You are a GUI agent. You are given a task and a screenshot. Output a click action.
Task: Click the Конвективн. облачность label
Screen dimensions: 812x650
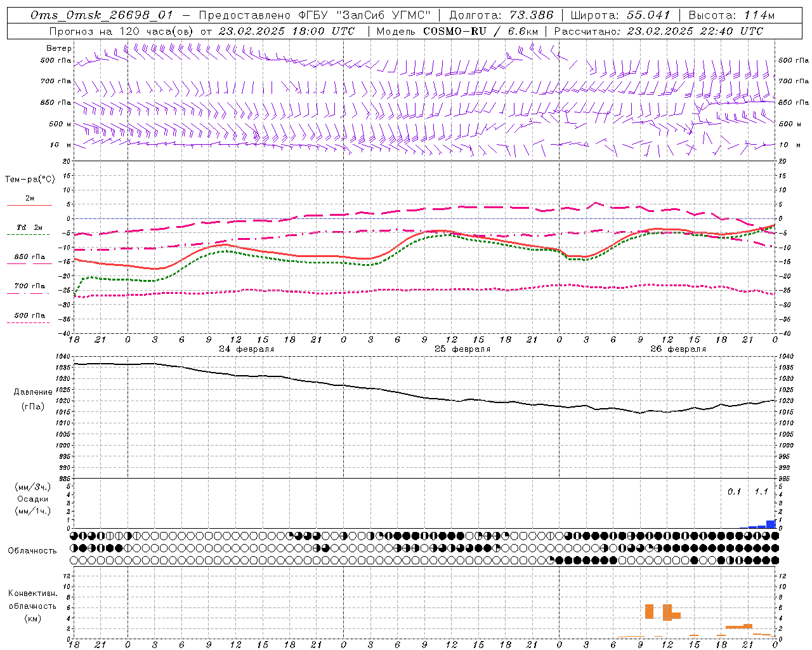pos(32,600)
